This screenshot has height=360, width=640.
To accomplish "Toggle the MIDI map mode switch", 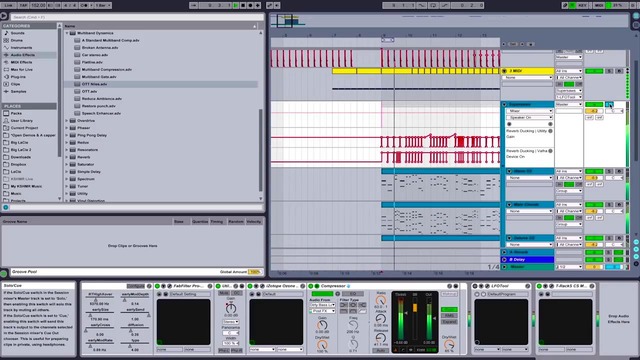I will click(x=599, y=5).
